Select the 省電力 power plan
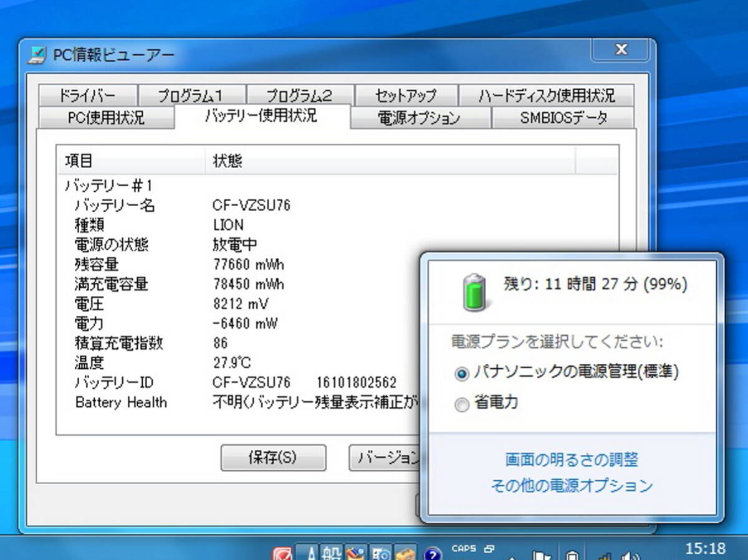 coord(487,404)
